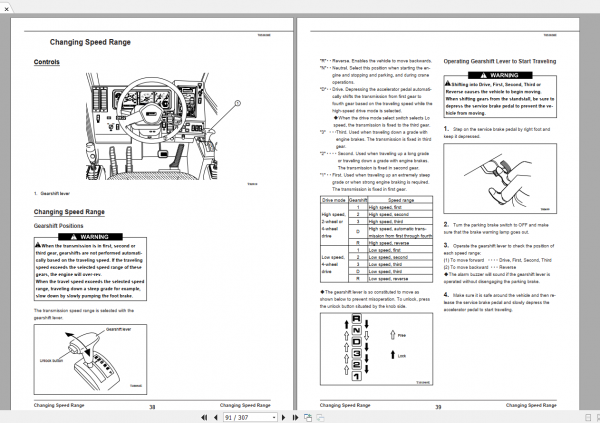Click the steering wheel cab illustration
The image size is (600, 423).
152,126
